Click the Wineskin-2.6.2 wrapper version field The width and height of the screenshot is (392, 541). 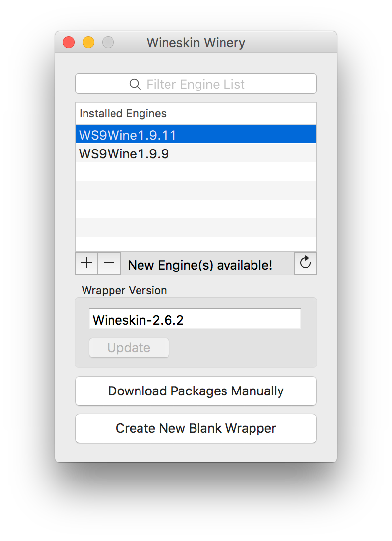pos(195,319)
